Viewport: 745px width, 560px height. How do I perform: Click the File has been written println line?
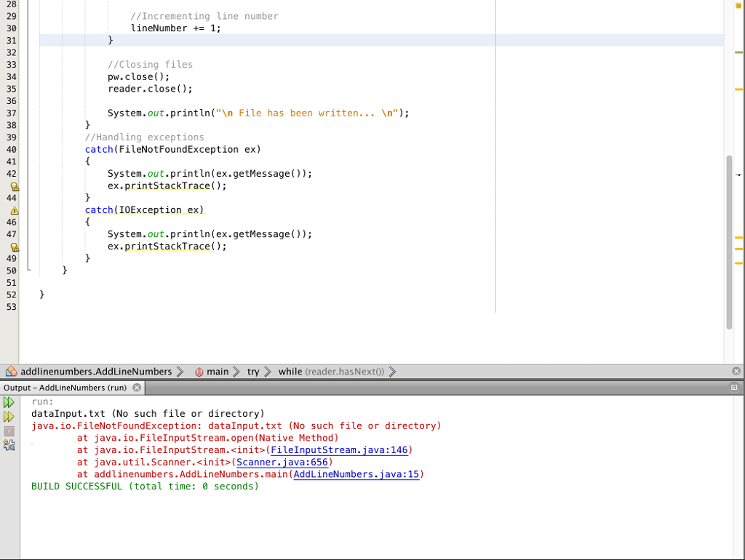pyautogui.click(x=258, y=113)
